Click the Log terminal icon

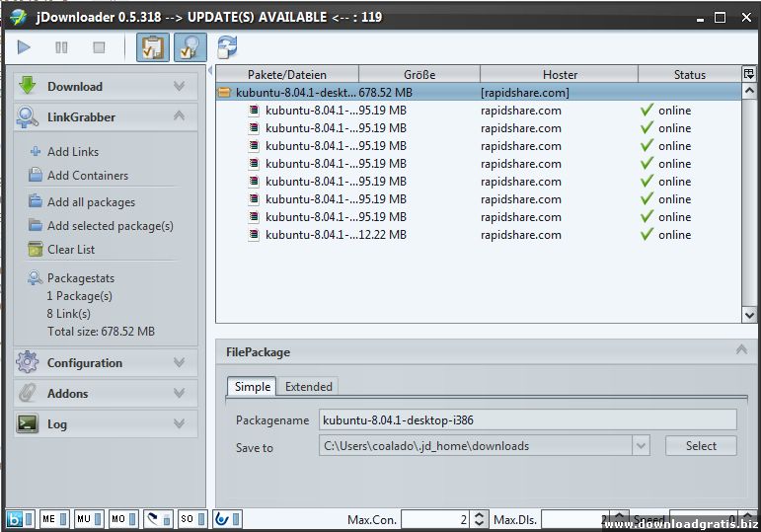pyautogui.click(x=28, y=423)
